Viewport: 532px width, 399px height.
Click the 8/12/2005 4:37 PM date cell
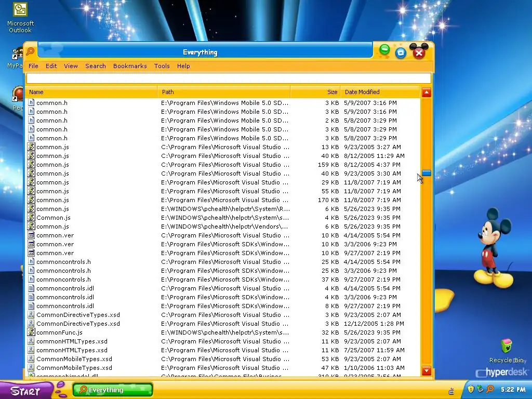pos(372,165)
